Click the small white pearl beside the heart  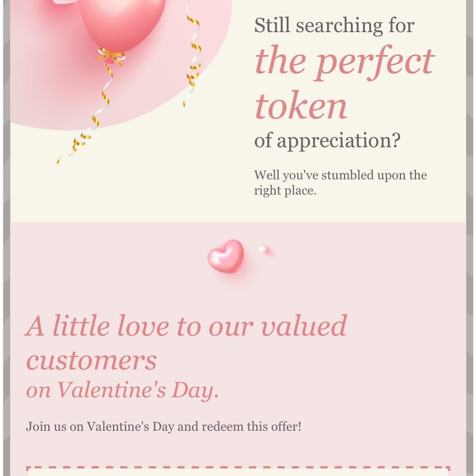[x=263, y=249]
